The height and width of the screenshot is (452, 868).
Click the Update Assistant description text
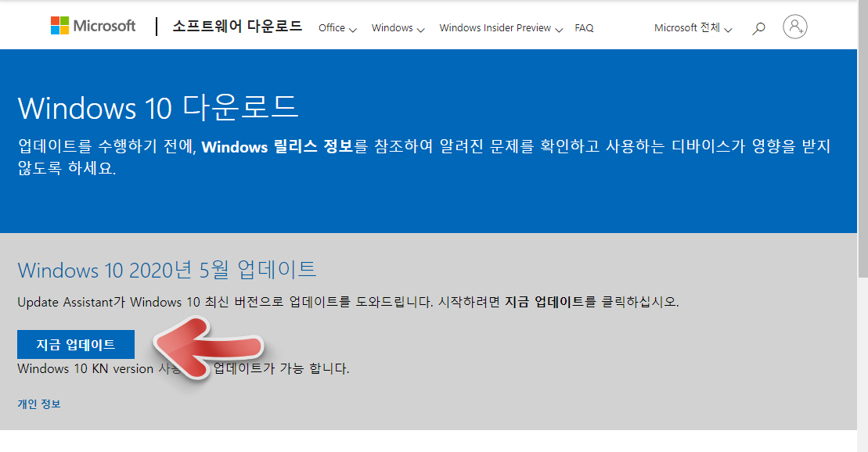click(348, 302)
